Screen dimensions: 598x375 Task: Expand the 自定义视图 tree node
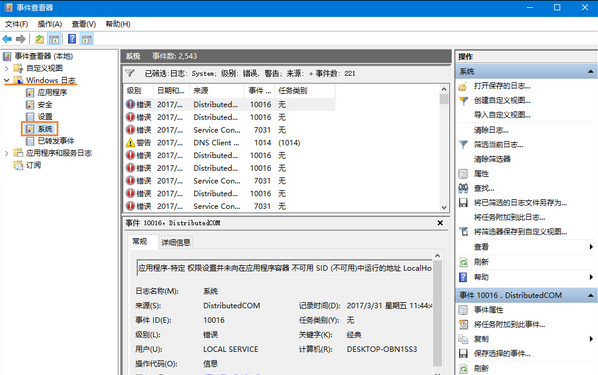[x=6, y=68]
